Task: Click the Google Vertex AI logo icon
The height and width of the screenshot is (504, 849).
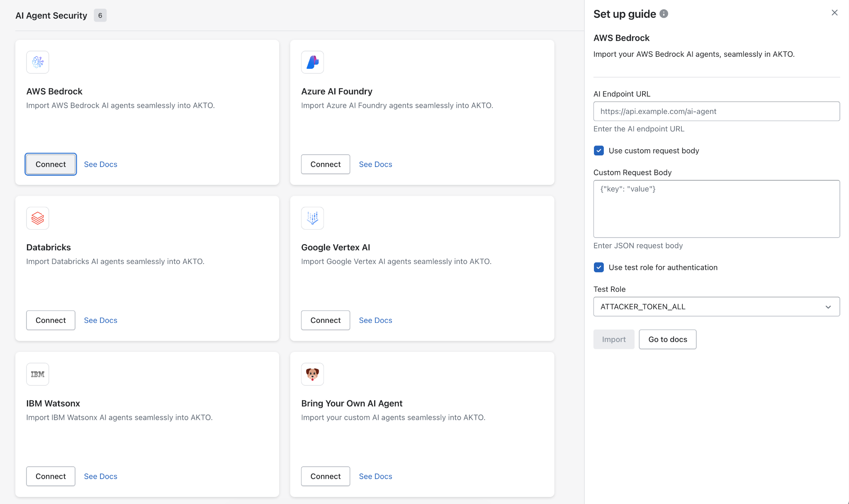Action: 312,218
